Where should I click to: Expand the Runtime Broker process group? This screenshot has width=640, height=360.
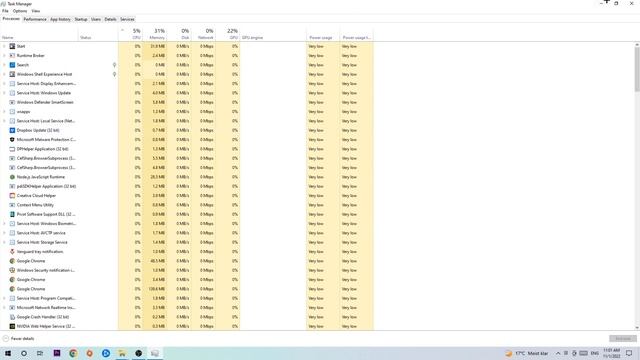click(x=4, y=56)
